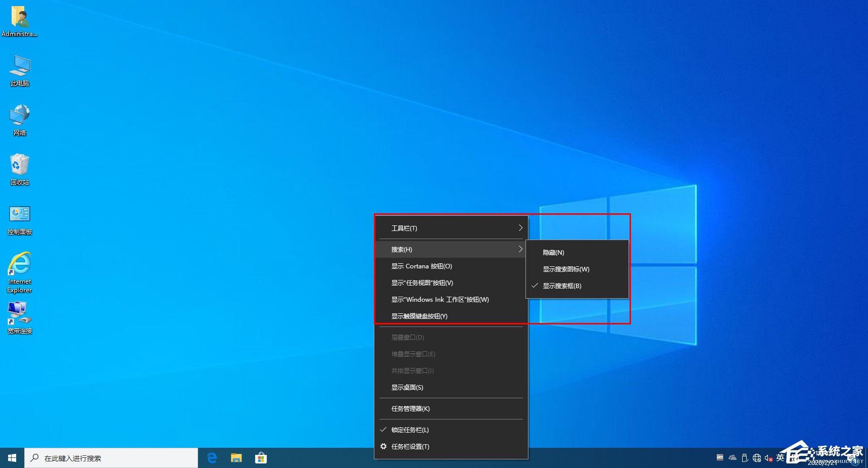This screenshot has height=468, width=868.
Task: Open 任务管理器(K) from context menu
Action: [x=451, y=408]
